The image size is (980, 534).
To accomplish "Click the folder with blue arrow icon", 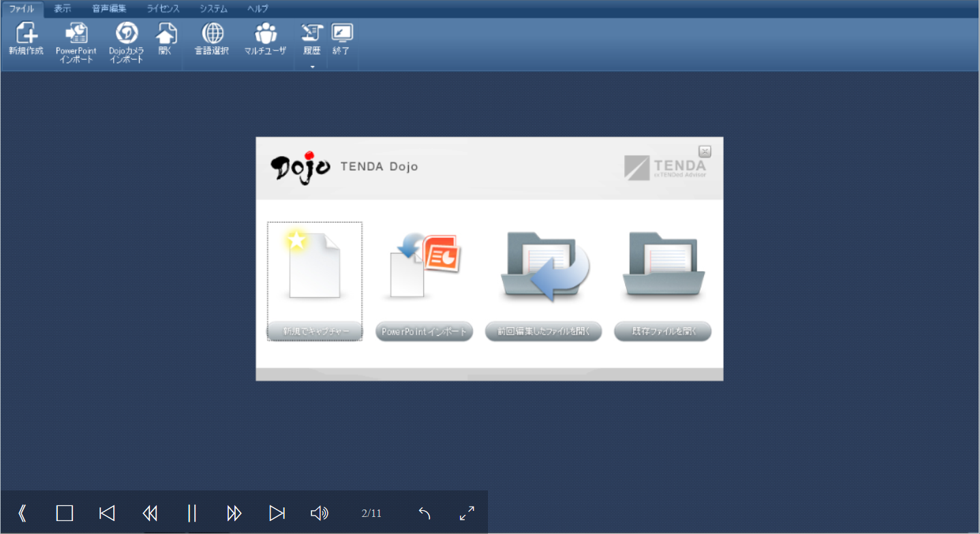I will tap(545, 266).
